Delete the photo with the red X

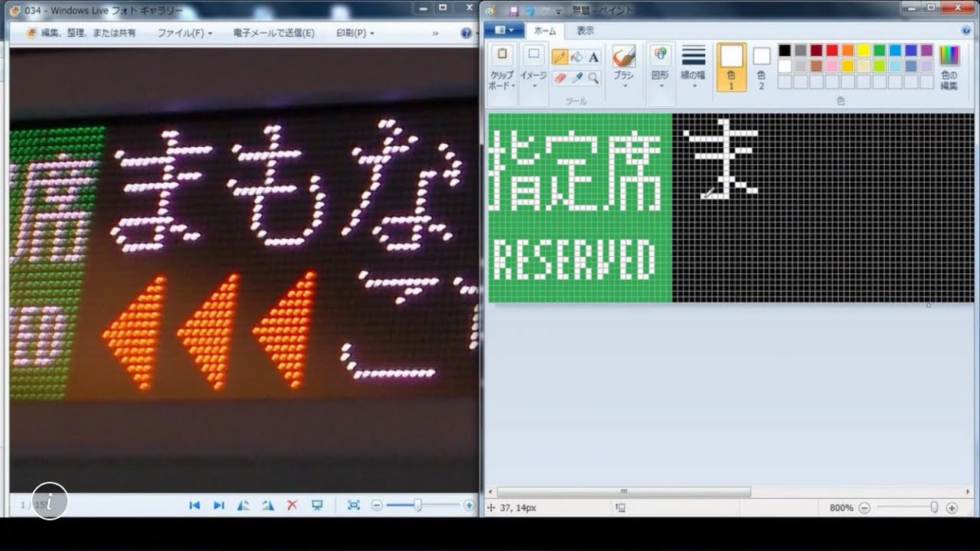pos(292,505)
